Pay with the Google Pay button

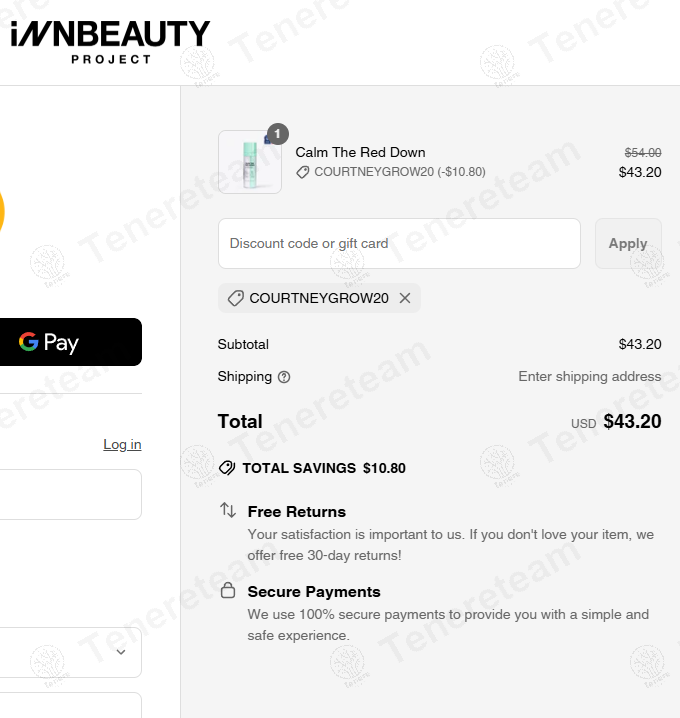(x=70, y=342)
